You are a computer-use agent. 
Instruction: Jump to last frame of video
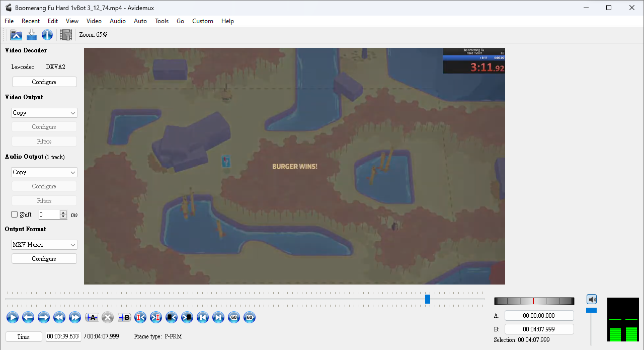tap(218, 317)
